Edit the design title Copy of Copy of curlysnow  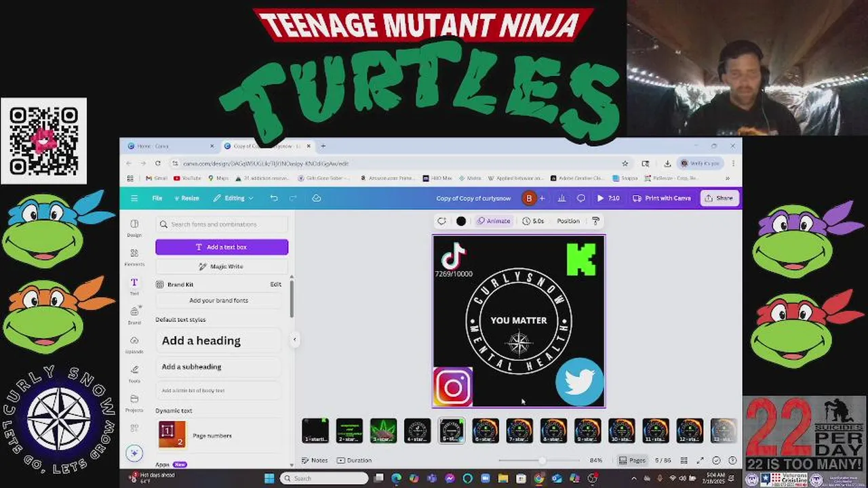473,198
